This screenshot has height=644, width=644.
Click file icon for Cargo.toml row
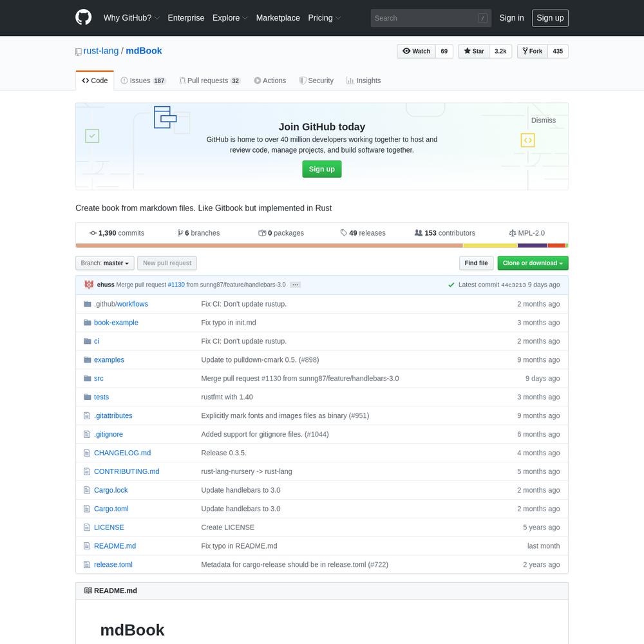pos(87,509)
